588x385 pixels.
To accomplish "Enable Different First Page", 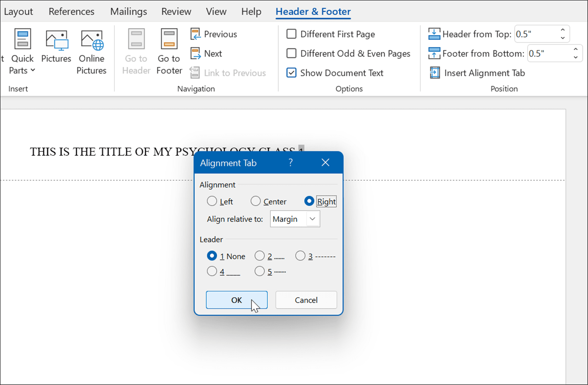I will click(x=291, y=34).
